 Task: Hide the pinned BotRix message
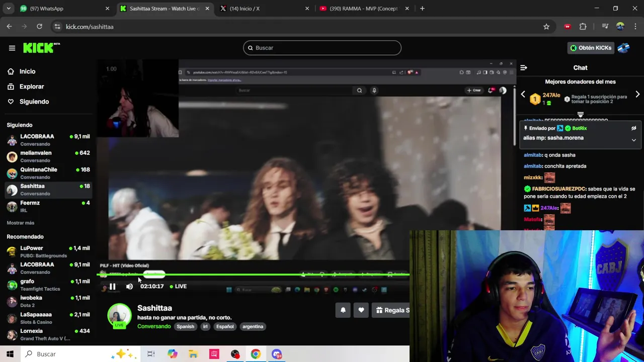634,128
